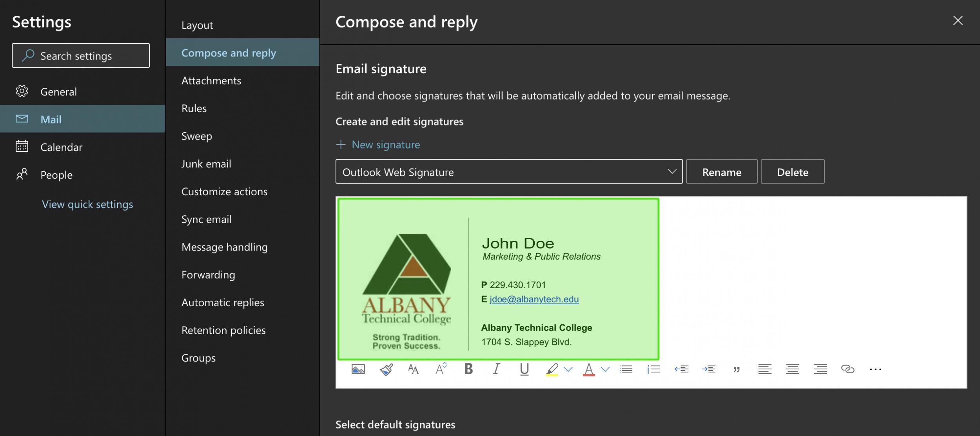The width and height of the screenshot is (980, 436).
Task: Open Sync email settings
Action: tap(243, 219)
